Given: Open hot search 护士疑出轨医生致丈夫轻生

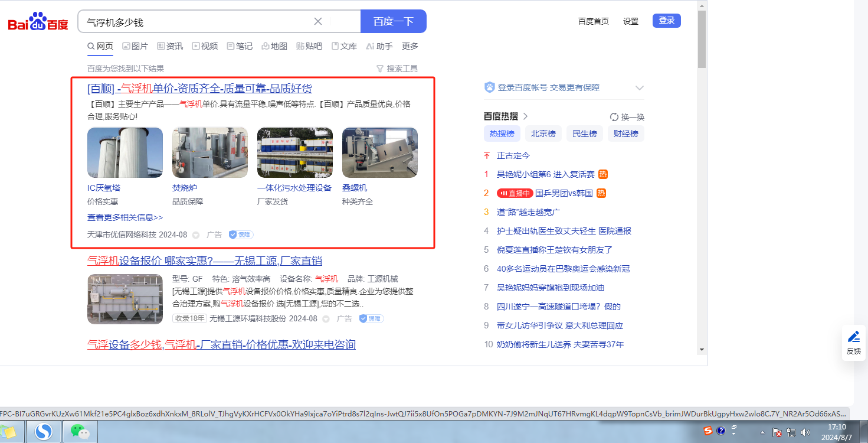Looking at the screenshot, I should coord(564,231).
